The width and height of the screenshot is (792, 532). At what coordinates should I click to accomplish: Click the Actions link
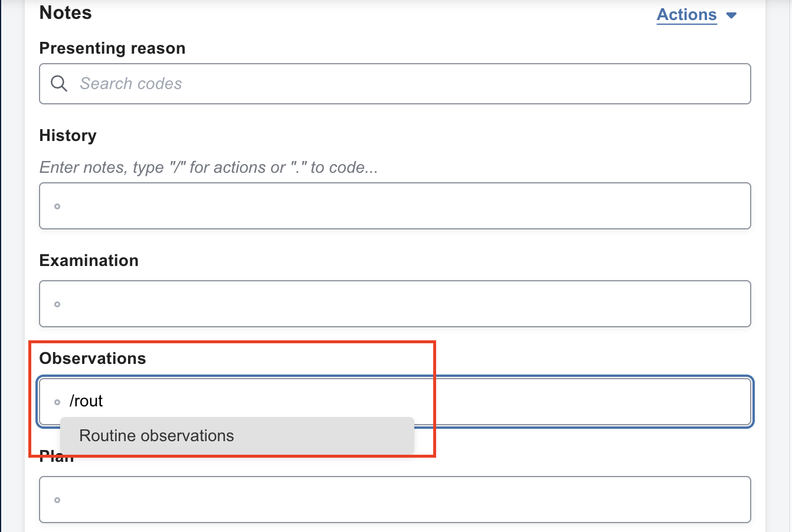point(687,15)
